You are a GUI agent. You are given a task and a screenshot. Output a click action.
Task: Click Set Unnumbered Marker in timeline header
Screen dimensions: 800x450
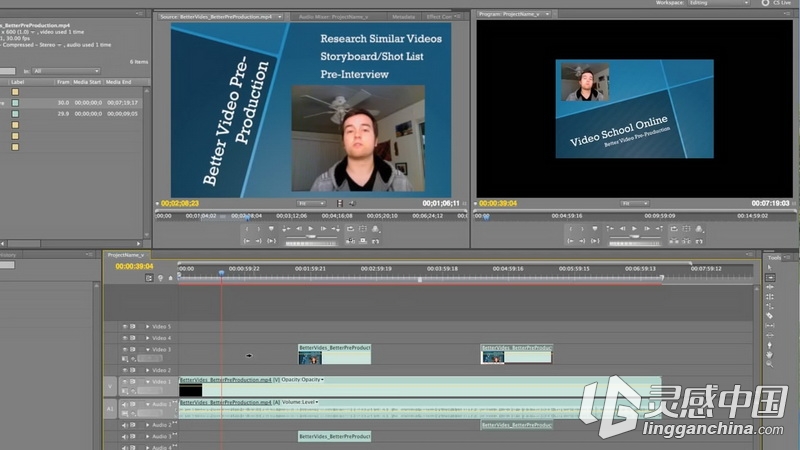(x=170, y=278)
